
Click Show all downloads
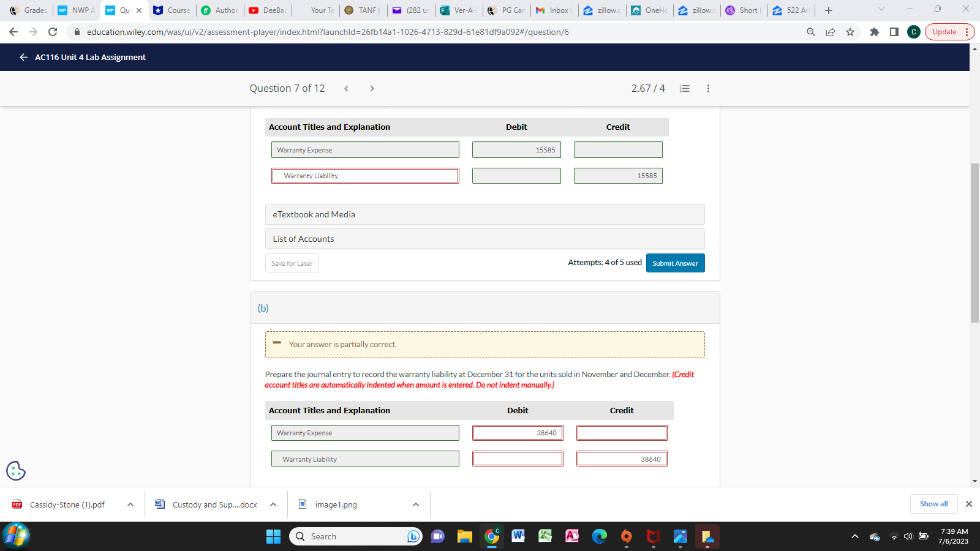click(933, 504)
